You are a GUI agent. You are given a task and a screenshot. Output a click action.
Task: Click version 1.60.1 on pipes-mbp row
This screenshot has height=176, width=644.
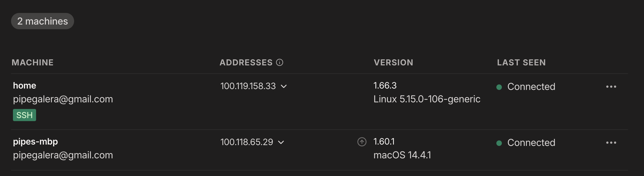[x=384, y=142]
